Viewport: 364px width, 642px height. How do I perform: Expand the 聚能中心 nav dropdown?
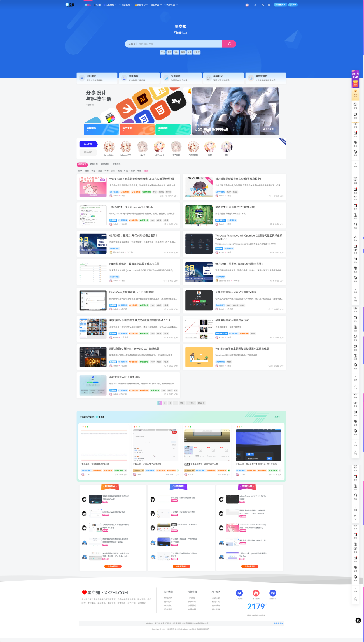141,5
